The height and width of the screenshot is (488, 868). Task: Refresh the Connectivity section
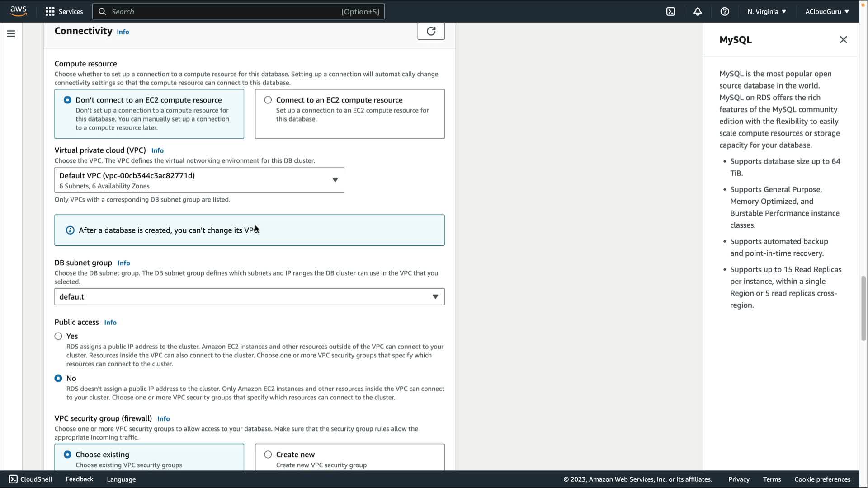pyautogui.click(x=431, y=31)
